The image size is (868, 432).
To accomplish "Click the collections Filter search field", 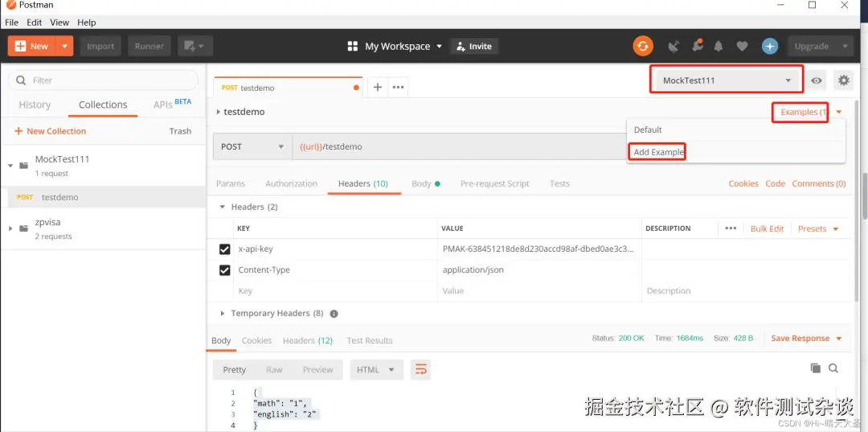I will coord(103,80).
